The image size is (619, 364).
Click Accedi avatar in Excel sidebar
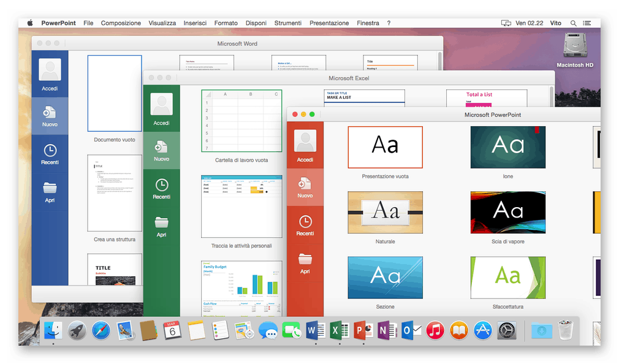click(161, 105)
